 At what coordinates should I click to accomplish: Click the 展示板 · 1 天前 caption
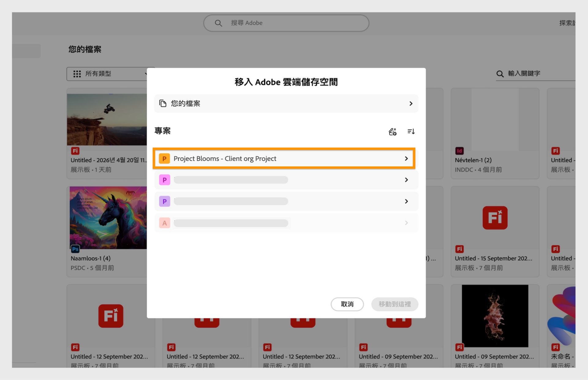91,169
